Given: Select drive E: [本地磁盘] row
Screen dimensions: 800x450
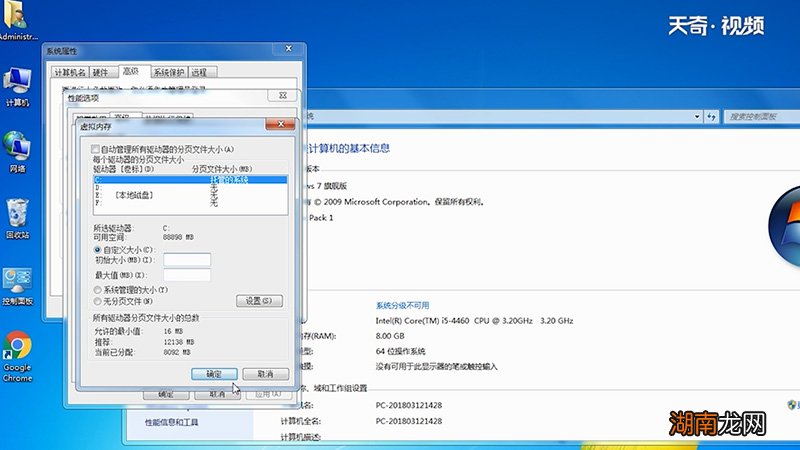Looking at the screenshot, I should click(190, 195).
